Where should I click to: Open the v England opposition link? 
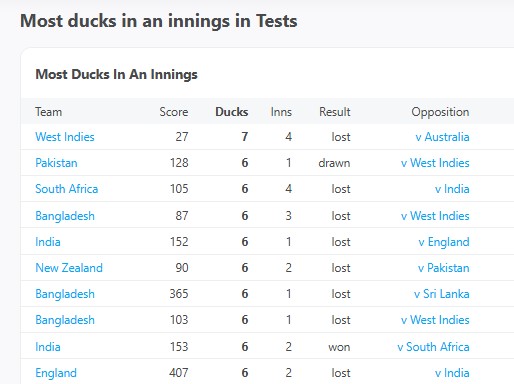[x=444, y=242]
